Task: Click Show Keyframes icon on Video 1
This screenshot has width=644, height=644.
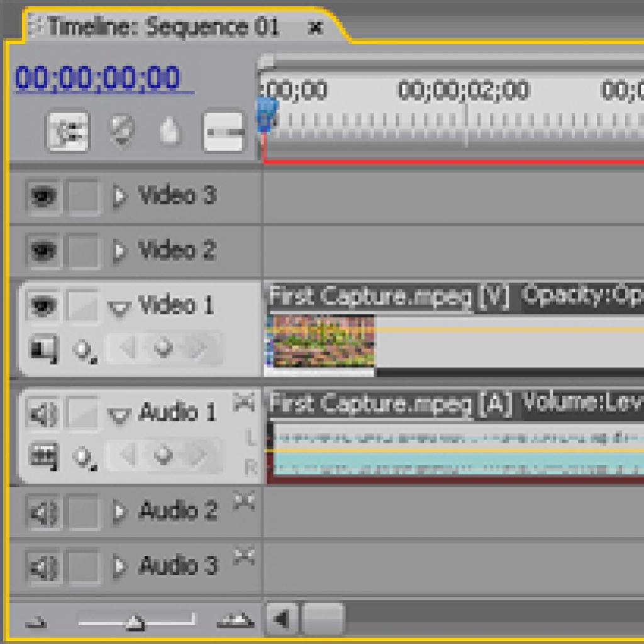Action: coord(84,351)
